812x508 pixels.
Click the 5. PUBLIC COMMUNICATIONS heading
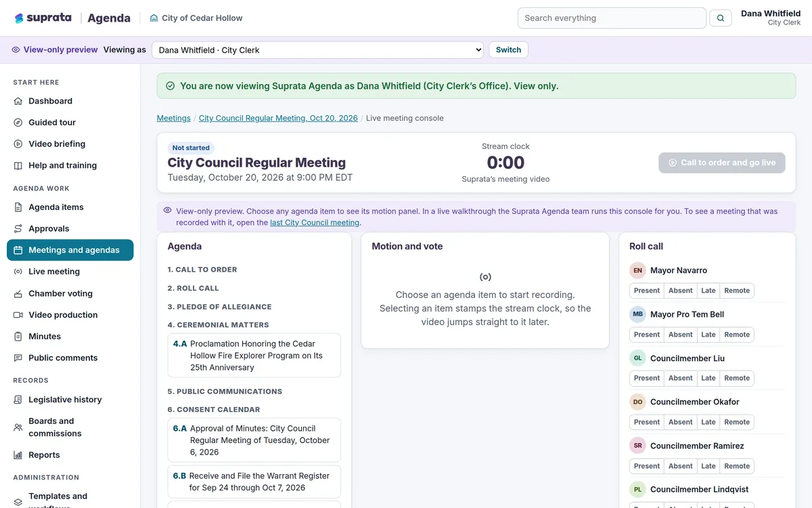click(225, 391)
